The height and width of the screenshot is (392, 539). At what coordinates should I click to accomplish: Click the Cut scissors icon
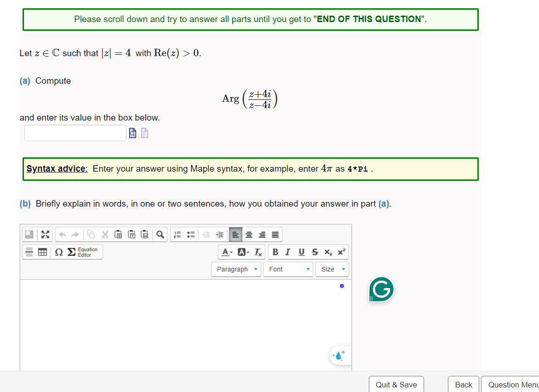[x=105, y=235]
